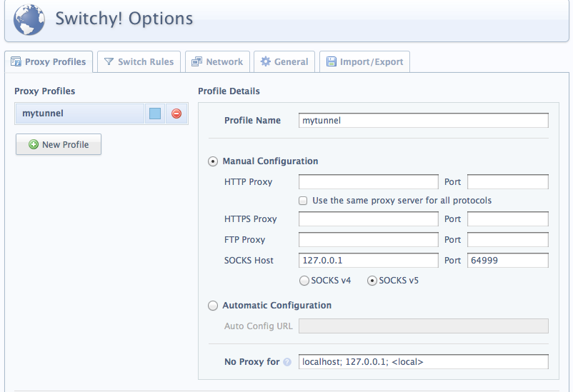Open the Proxy Profiles tab
The height and width of the screenshot is (392, 573).
pyautogui.click(x=49, y=61)
